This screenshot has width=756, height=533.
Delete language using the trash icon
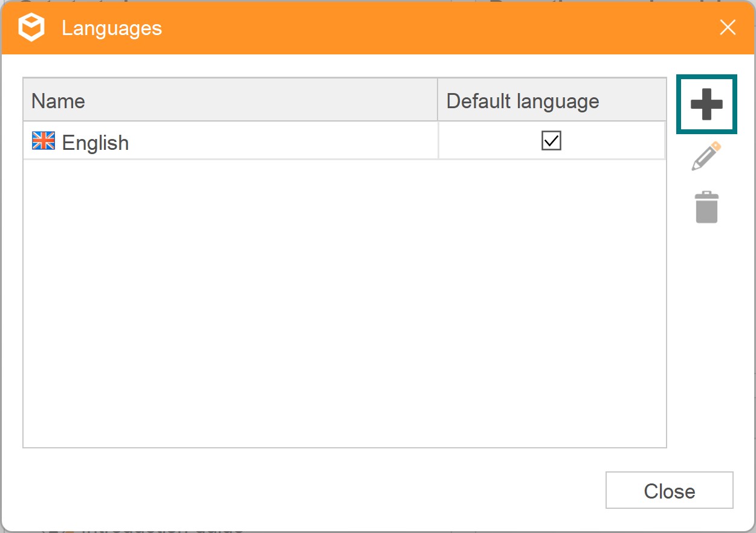(x=706, y=207)
